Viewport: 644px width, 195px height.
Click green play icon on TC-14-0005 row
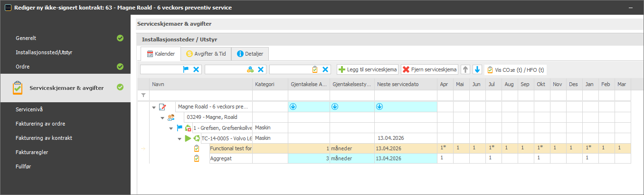coord(188,138)
